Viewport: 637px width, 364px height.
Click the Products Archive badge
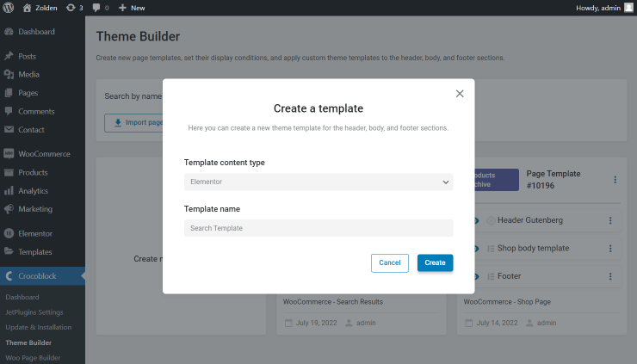[497, 180]
